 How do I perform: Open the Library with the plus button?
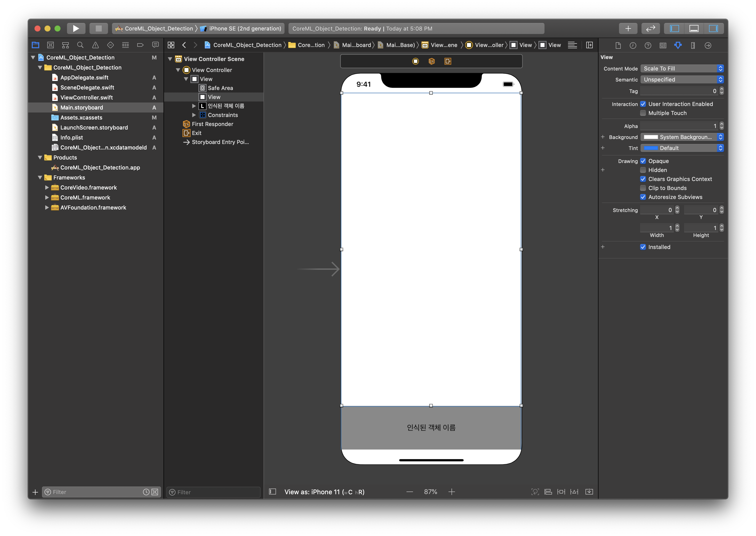(x=628, y=28)
